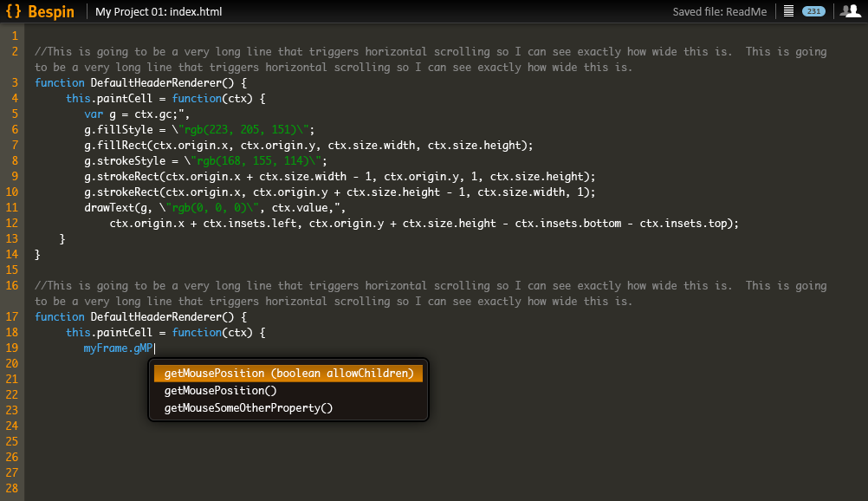The width and height of the screenshot is (868, 501).
Task: Click the var keyword on line 5
Action: point(94,114)
